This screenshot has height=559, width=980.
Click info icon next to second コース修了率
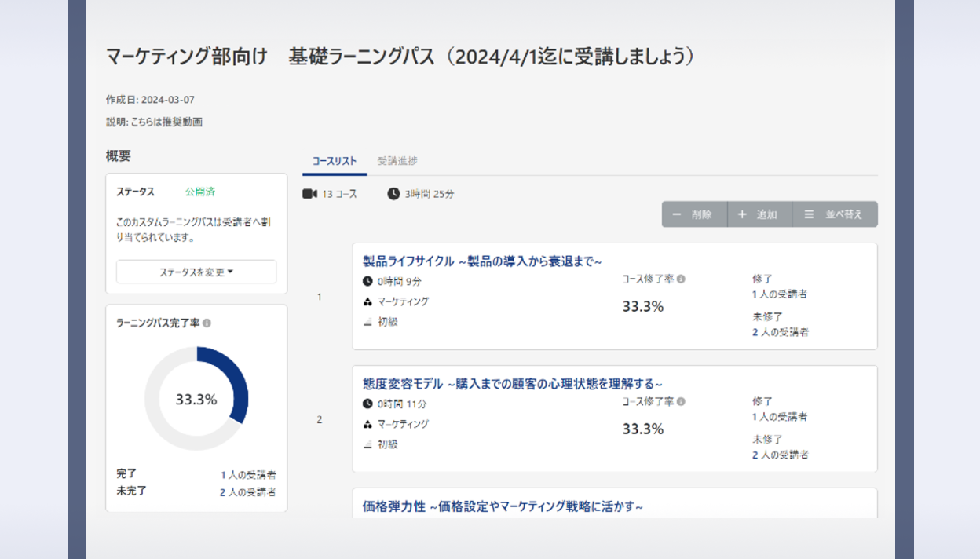coord(681,401)
